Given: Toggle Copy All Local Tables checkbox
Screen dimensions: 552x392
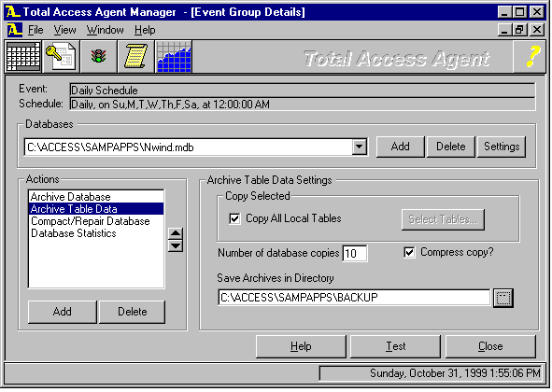Looking at the screenshot, I should coord(234,218).
